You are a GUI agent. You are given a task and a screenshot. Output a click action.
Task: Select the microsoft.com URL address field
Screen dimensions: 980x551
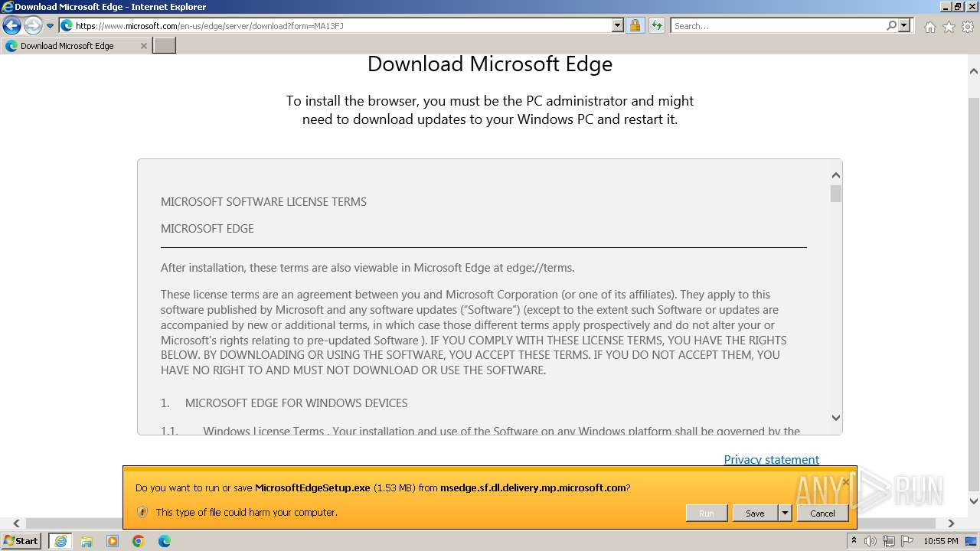coord(342,26)
